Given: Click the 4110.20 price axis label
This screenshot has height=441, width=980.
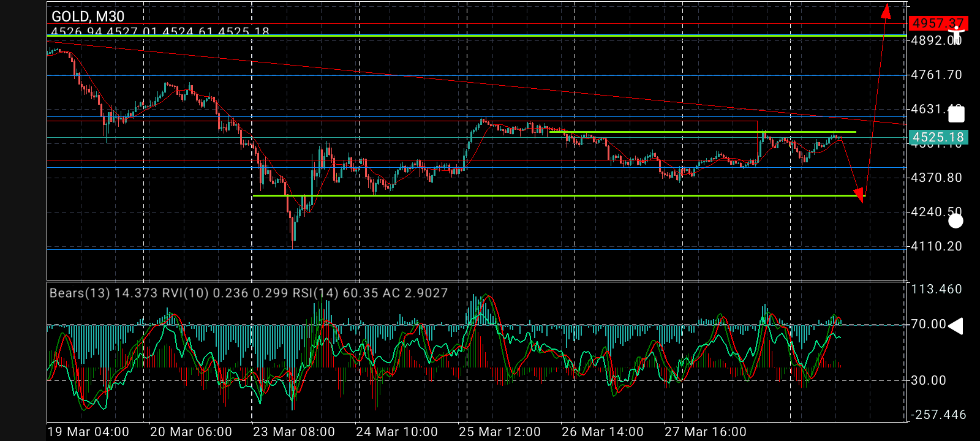Looking at the screenshot, I should (x=937, y=246).
